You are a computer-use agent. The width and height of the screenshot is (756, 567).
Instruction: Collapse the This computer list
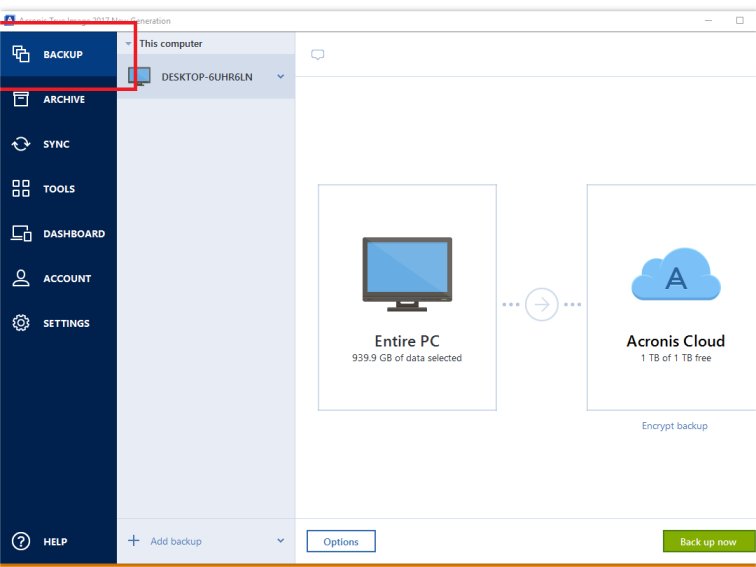point(128,44)
